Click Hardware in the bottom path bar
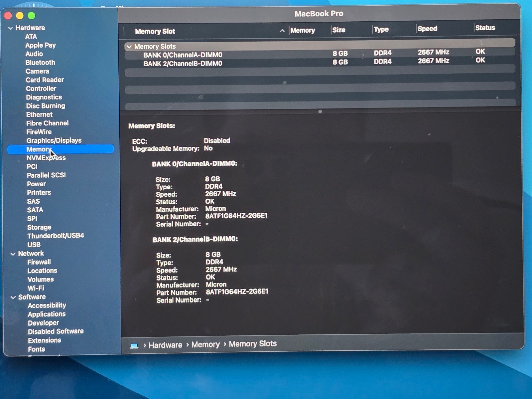This screenshot has width=532, height=399. click(165, 345)
